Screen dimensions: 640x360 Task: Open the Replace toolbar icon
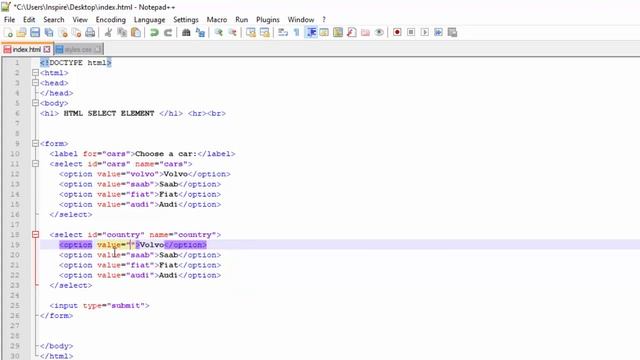click(200, 33)
